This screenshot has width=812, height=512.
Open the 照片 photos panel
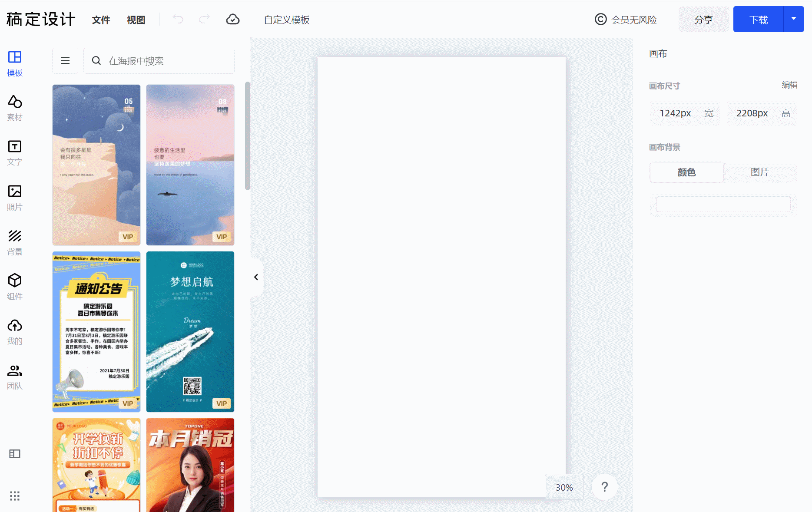point(15,198)
